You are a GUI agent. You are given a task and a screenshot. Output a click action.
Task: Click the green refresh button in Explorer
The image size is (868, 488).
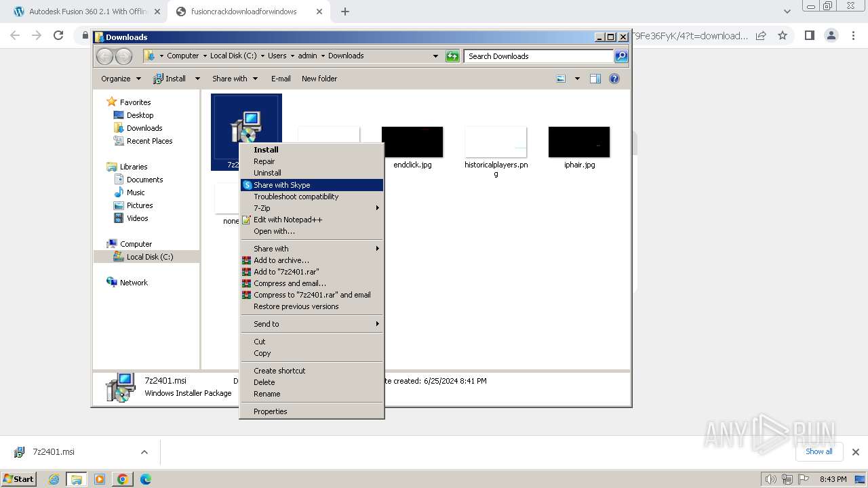[x=452, y=56]
